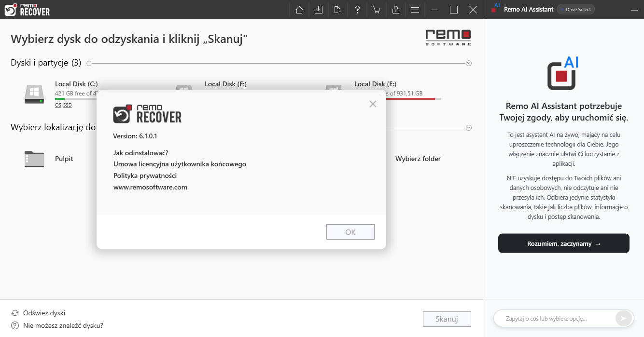Go to the Home screen icon
This screenshot has height=337, width=644.
click(299, 10)
